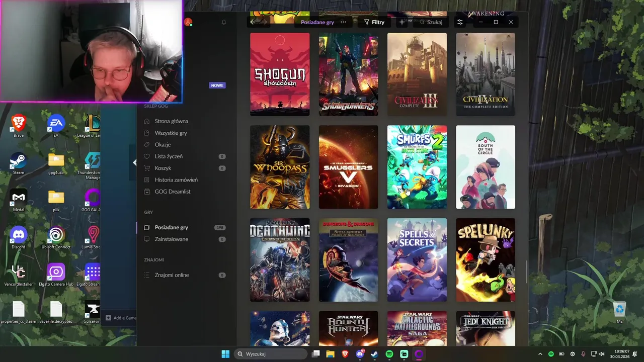Open Steam desktop shortcut
Image resolution: width=644 pixels, height=362 pixels.
pos(19,163)
